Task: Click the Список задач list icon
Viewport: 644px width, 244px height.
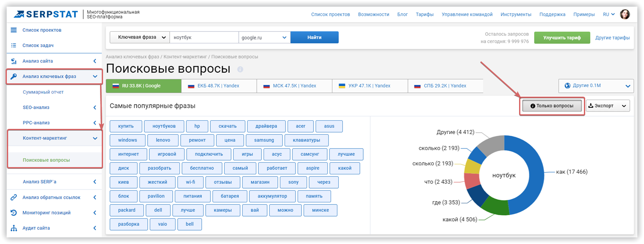Action: point(14,45)
